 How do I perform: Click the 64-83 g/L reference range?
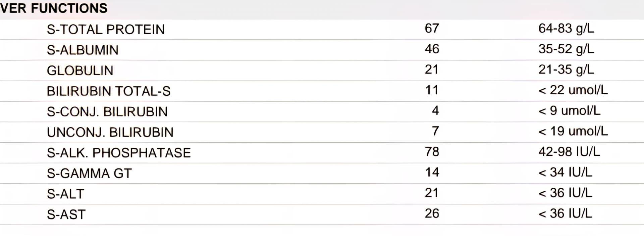(x=566, y=29)
